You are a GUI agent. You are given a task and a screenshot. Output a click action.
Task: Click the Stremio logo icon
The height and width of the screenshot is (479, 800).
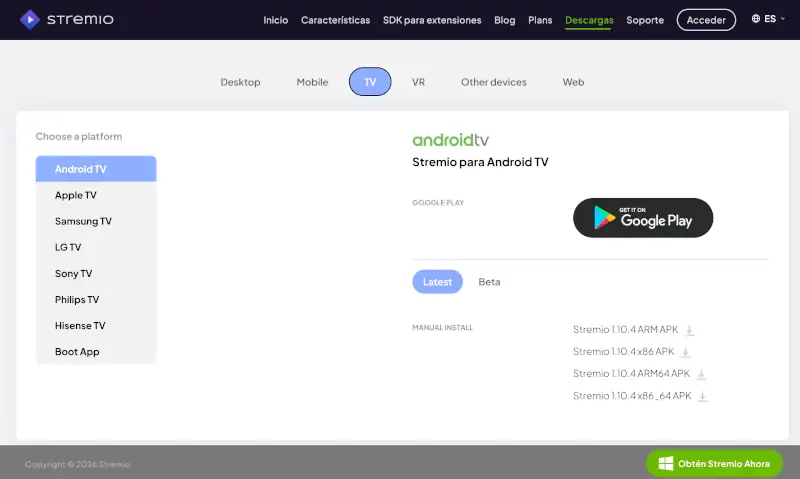click(30, 20)
